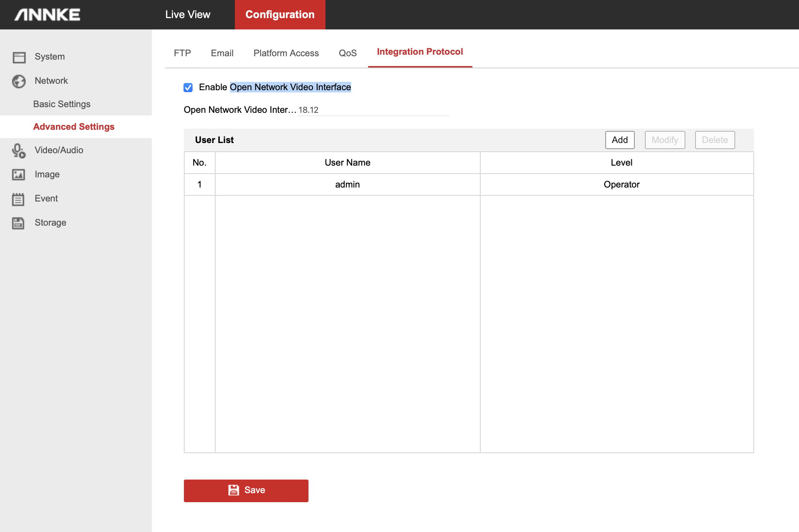The width and height of the screenshot is (799, 532).
Task: Click the Event calendar icon
Action: coord(18,199)
